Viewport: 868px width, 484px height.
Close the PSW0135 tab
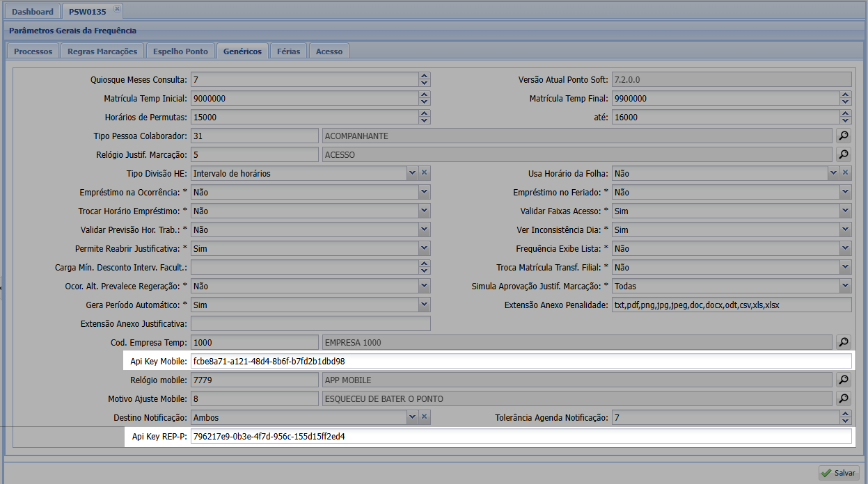pyautogui.click(x=117, y=9)
